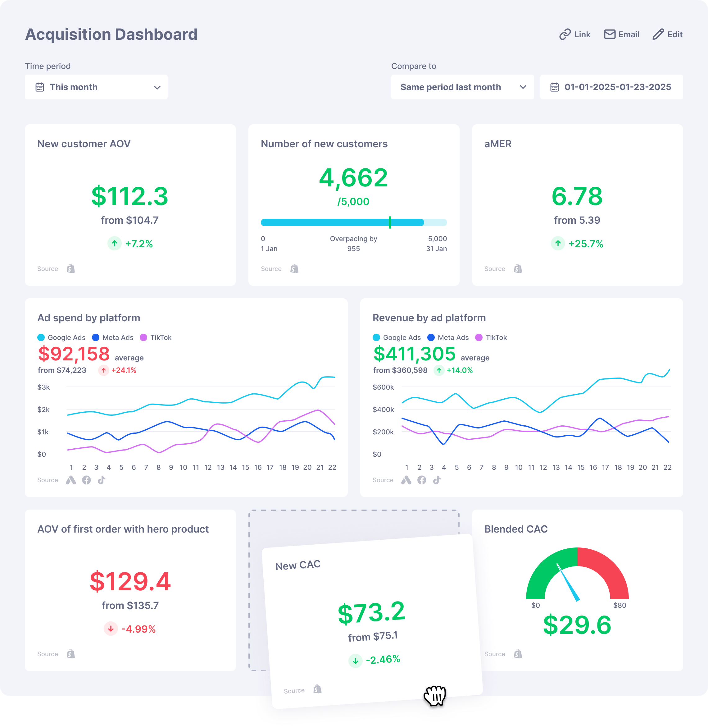This screenshot has width=708, height=728.
Task: Click the New CAC card title
Action: (x=298, y=565)
